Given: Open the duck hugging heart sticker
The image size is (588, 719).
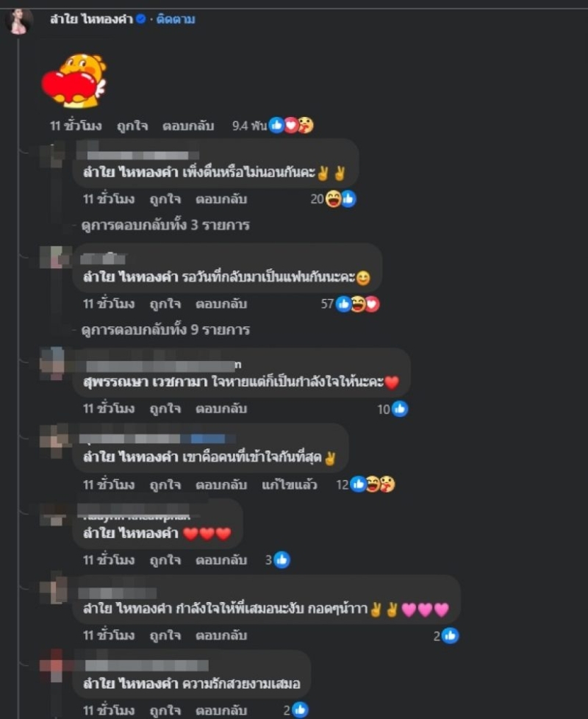Looking at the screenshot, I should pyautogui.click(x=74, y=81).
